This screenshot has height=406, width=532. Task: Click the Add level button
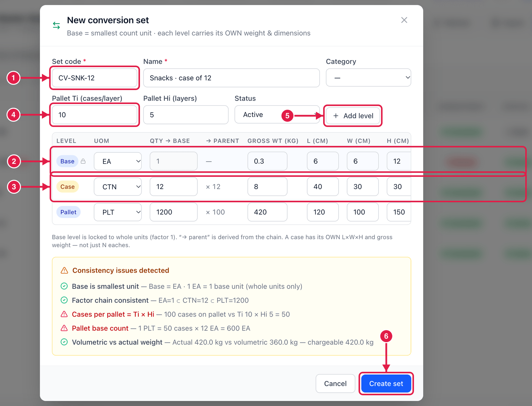(x=353, y=116)
